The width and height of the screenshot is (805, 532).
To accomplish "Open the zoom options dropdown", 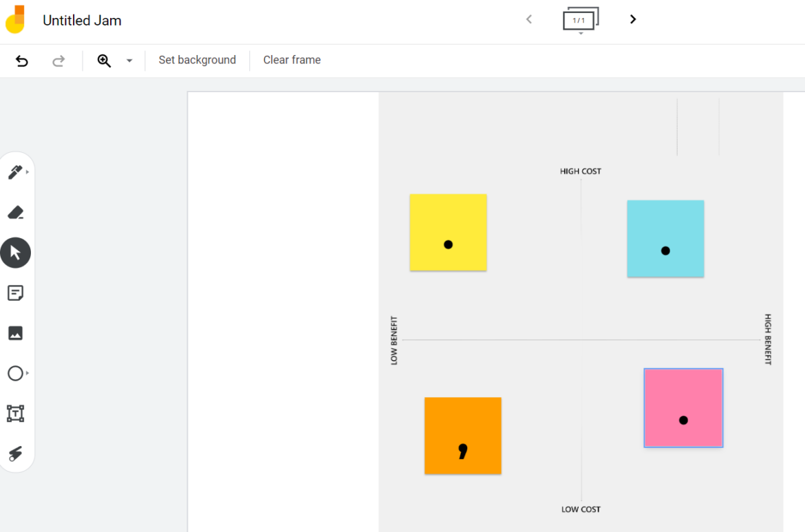I will coord(127,61).
